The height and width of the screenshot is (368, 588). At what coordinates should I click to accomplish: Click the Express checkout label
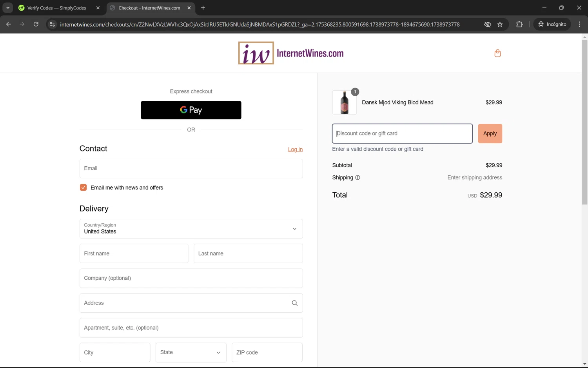pyautogui.click(x=191, y=91)
